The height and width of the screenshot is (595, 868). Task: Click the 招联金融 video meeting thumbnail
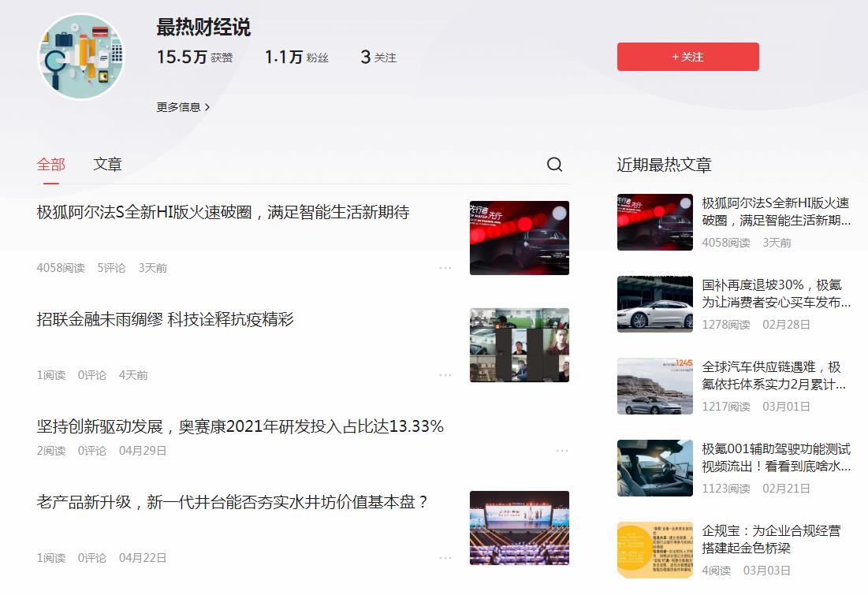[520, 345]
